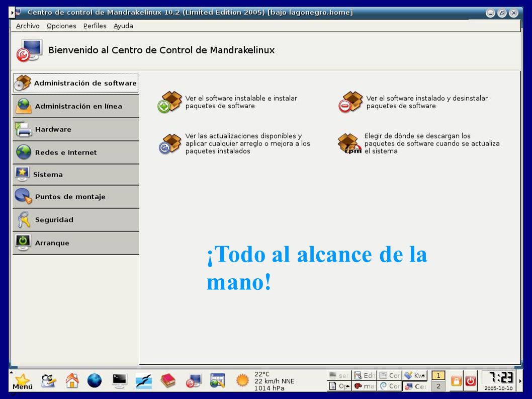Click the orange lock screen button

point(457,381)
